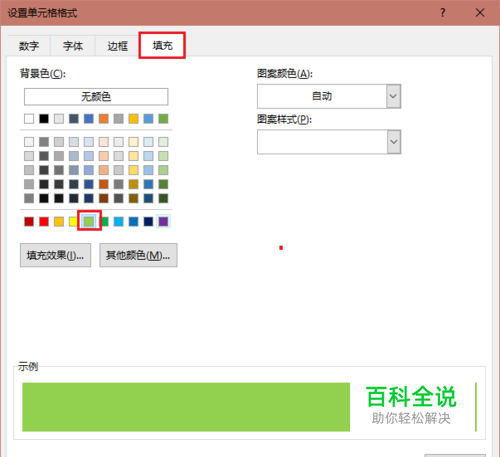Select the yellow standard color swatch
Viewport: 500px width, 457px height.
(73, 221)
